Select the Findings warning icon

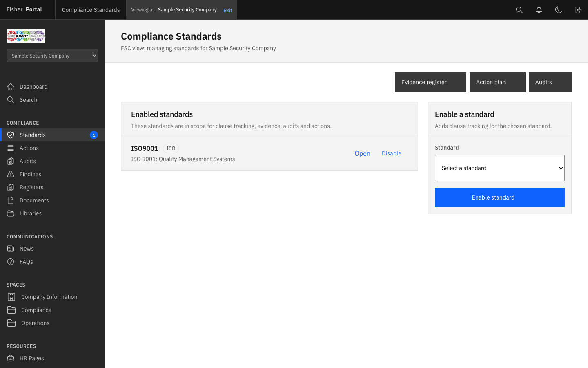(x=11, y=174)
